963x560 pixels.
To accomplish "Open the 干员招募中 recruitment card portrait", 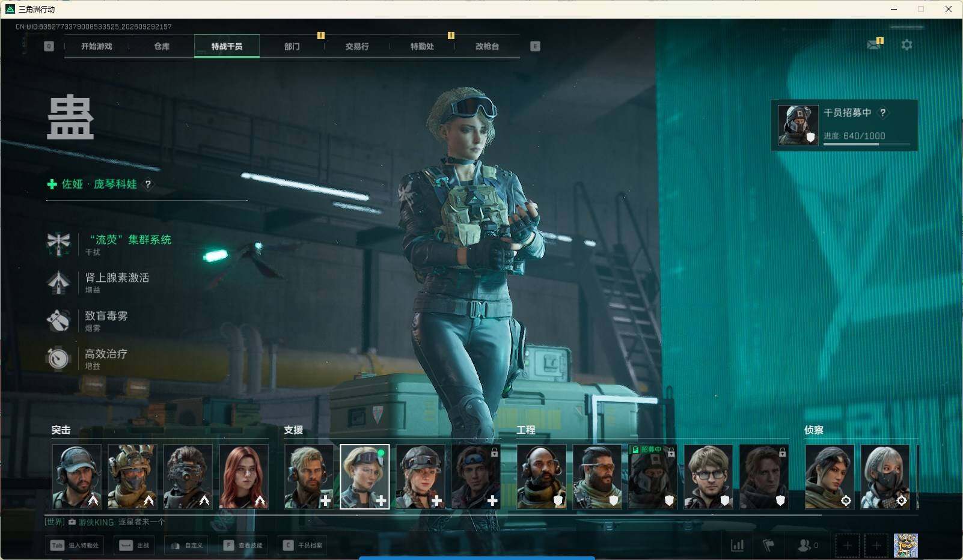I will [798, 125].
